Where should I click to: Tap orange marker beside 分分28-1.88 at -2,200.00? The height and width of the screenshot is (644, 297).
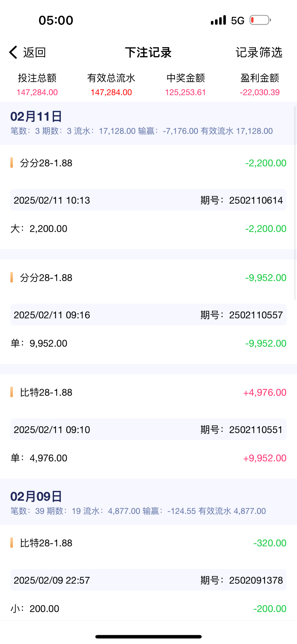[12, 163]
